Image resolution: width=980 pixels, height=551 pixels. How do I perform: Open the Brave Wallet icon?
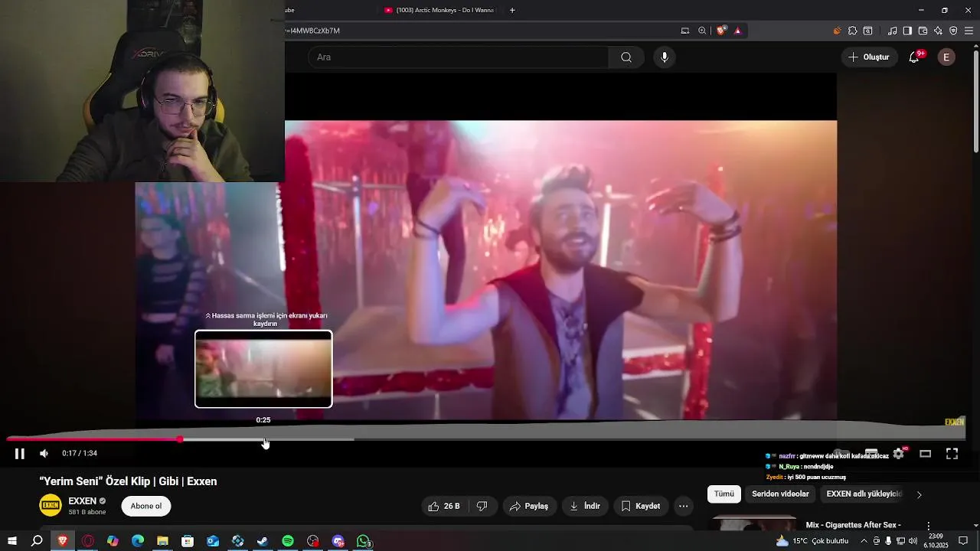(x=923, y=31)
